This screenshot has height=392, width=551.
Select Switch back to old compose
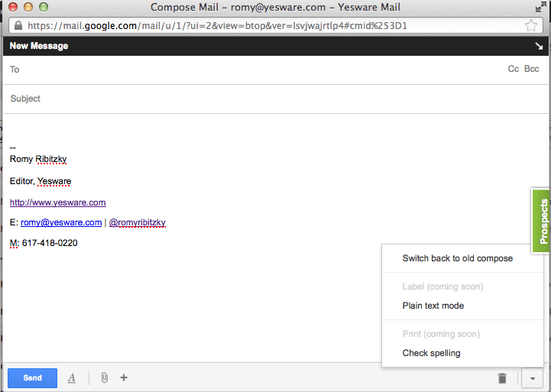point(457,258)
